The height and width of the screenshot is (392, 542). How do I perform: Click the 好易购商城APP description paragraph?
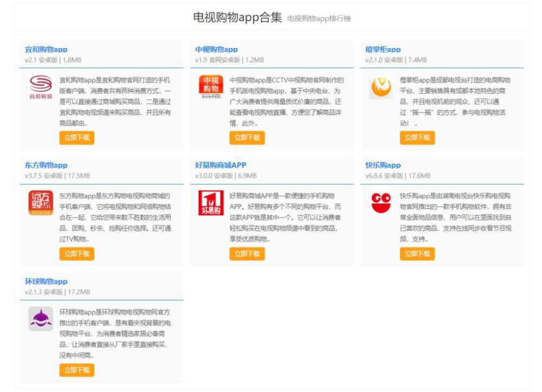coord(285,217)
